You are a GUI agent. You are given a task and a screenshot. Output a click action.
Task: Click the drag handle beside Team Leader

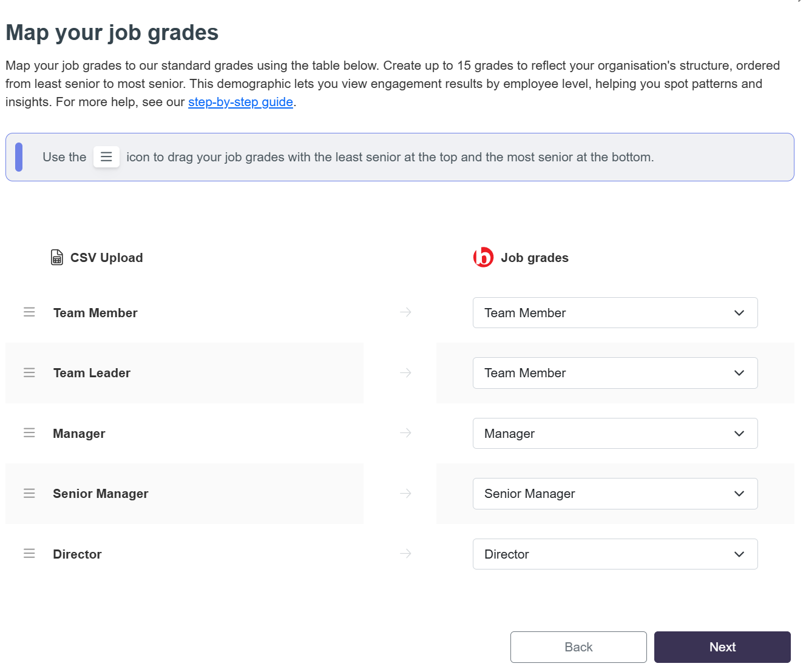point(29,372)
